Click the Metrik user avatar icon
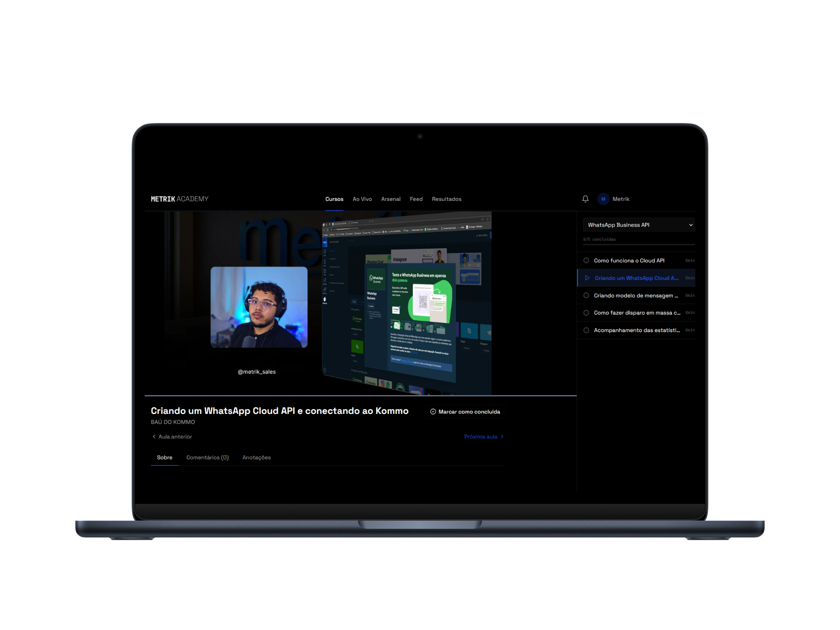Viewport: 840px width, 630px height. [603, 199]
